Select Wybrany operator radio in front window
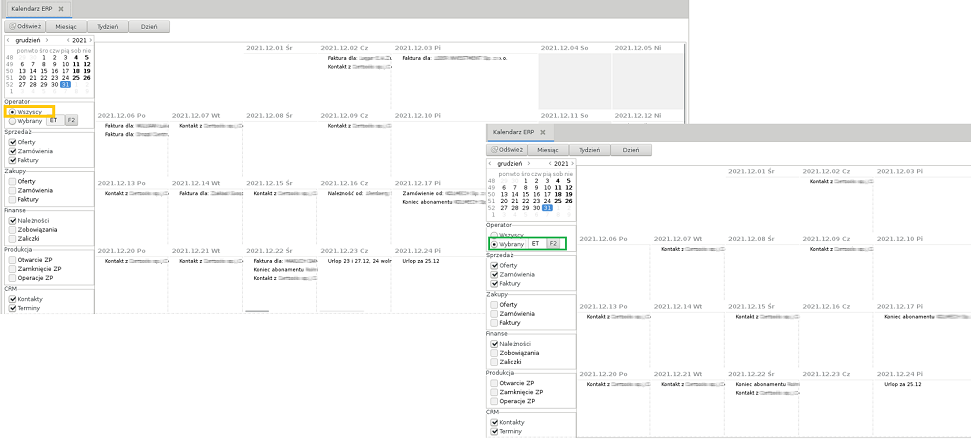 (x=494, y=244)
